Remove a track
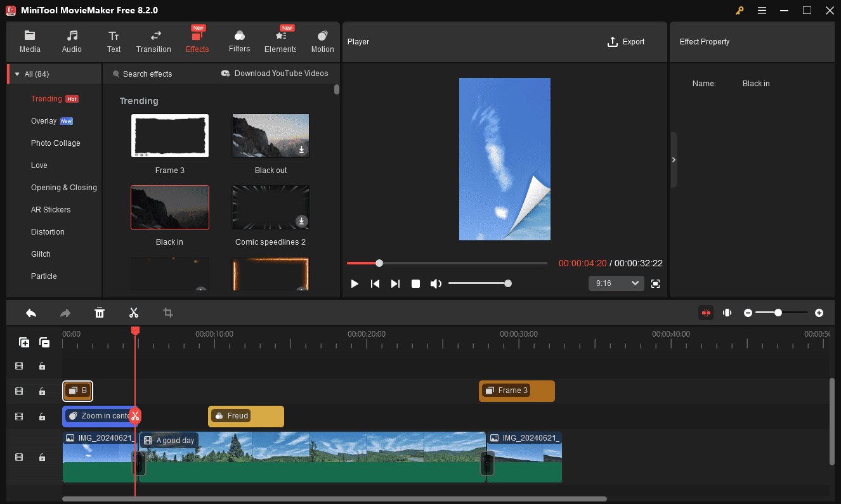Image resolution: width=841 pixels, height=504 pixels. click(x=44, y=342)
